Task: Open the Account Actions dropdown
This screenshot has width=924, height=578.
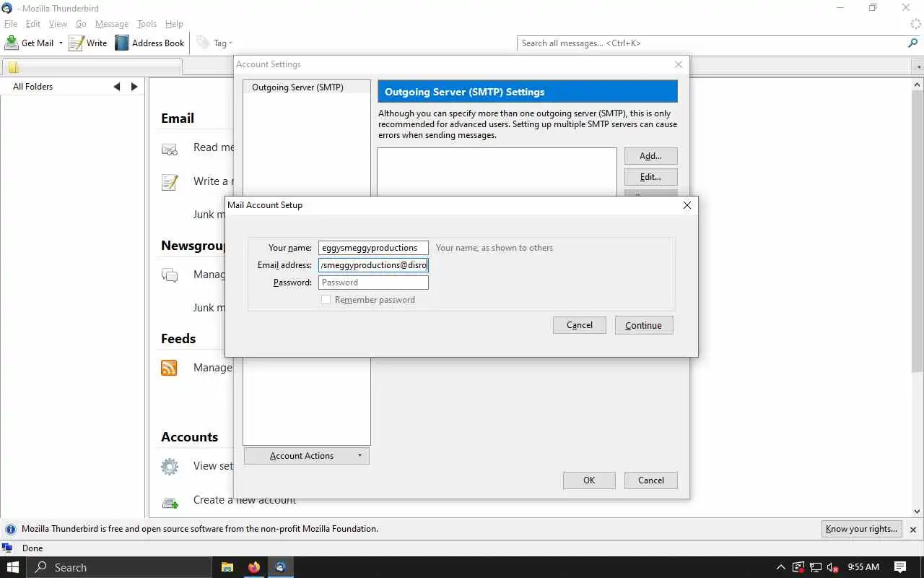Action: click(307, 456)
